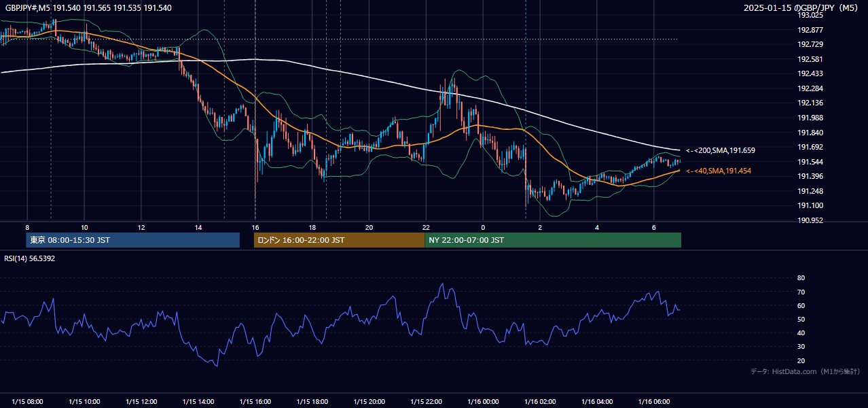This screenshot has width=868, height=408.
Task: Click bottom time label 1/16 06:00
Action: pos(654,402)
